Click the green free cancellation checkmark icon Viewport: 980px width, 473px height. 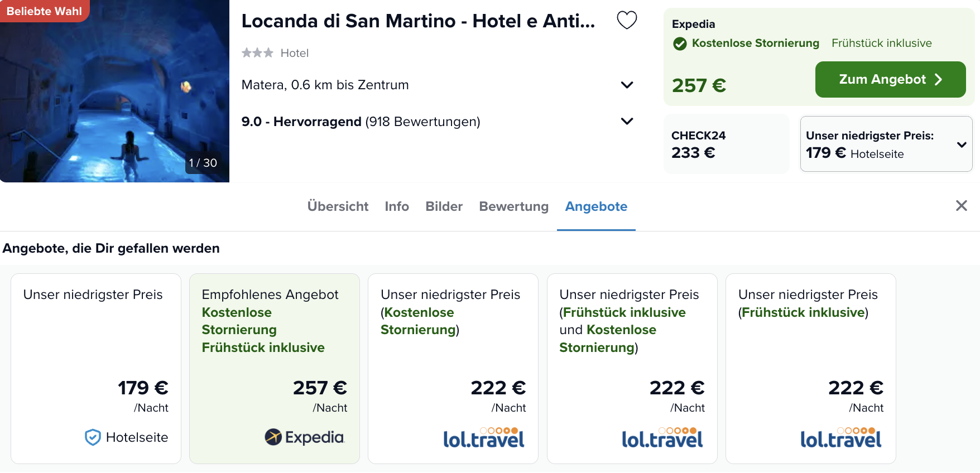click(x=680, y=44)
